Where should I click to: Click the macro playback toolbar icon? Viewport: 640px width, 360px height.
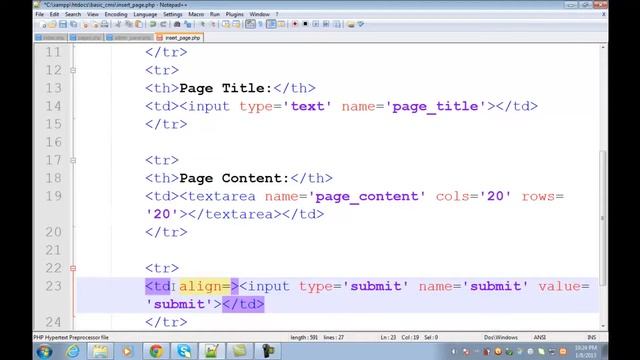[x=316, y=24]
